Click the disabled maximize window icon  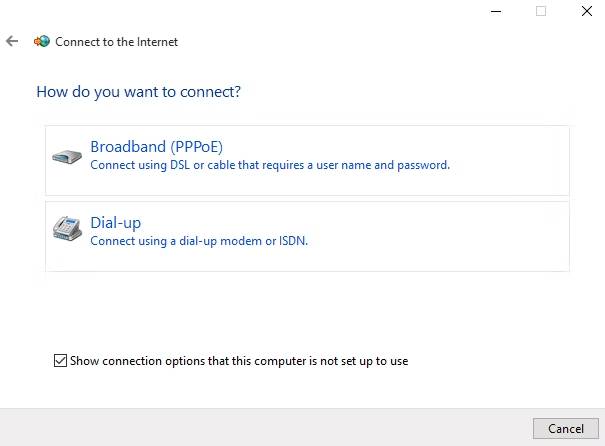[x=541, y=11]
